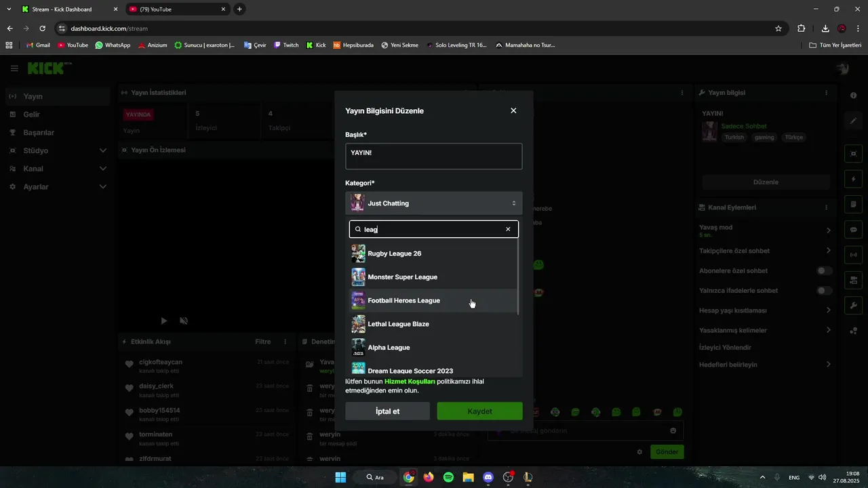Select Alpha League category

pos(433,348)
